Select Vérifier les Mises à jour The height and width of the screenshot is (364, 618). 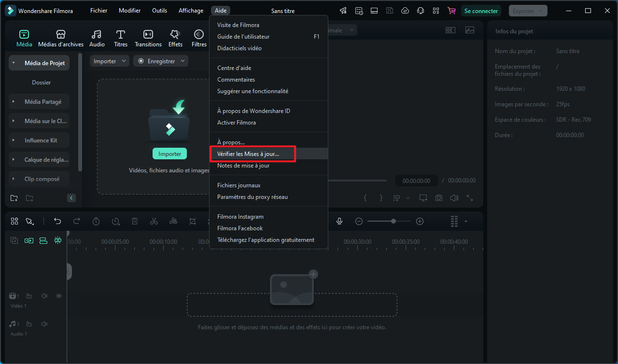268,154
